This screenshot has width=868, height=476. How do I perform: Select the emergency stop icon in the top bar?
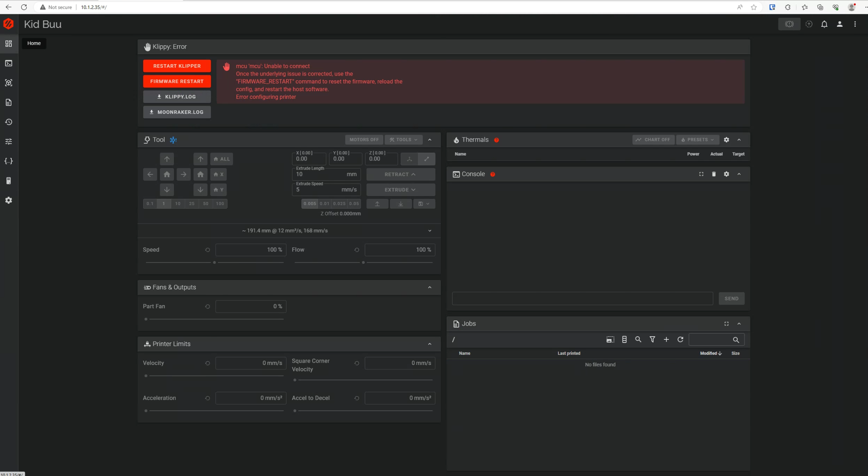(789, 24)
